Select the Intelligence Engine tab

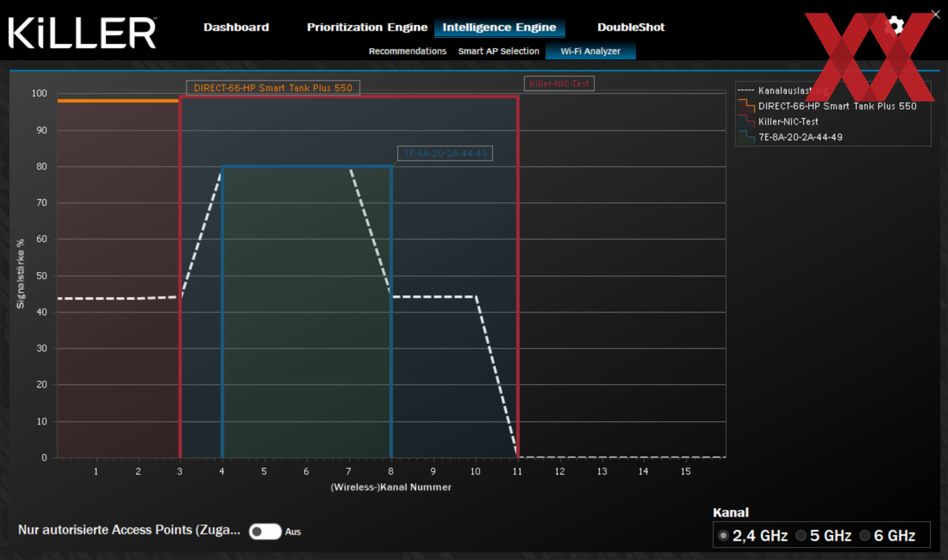499,27
